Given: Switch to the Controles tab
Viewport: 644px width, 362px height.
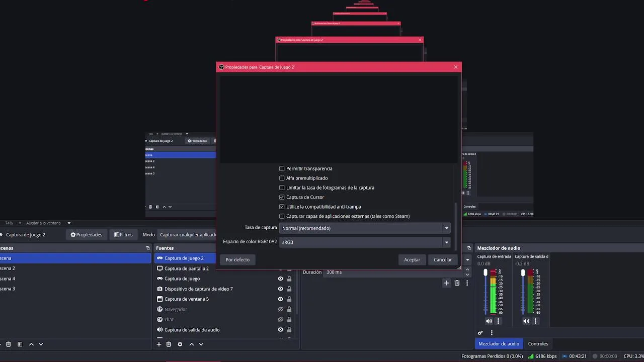Looking at the screenshot, I should click(x=538, y=344).
